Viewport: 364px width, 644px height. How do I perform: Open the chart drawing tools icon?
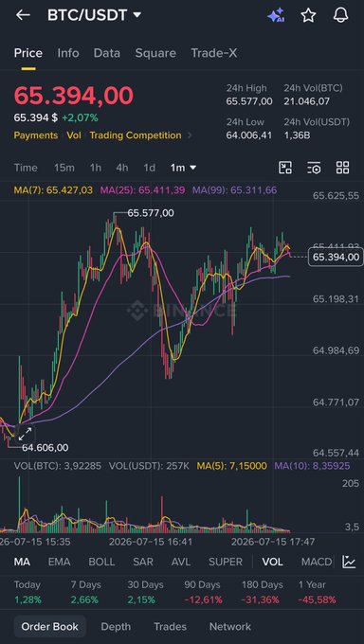pyautogui.click(x=285, y=168)
